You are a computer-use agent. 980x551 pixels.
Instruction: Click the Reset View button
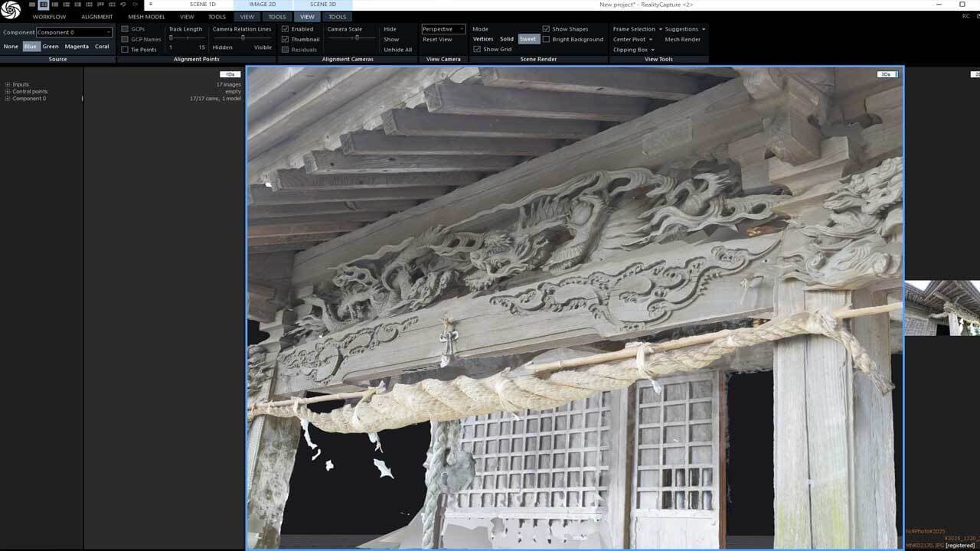437,39
